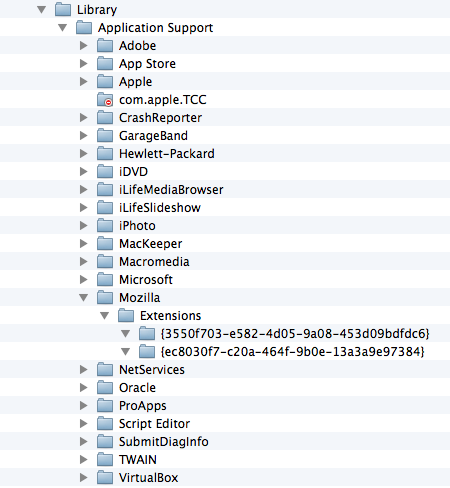Select the "TWAIN" folder name
This screenshot has height=488, width=450.
click(138, 460)
